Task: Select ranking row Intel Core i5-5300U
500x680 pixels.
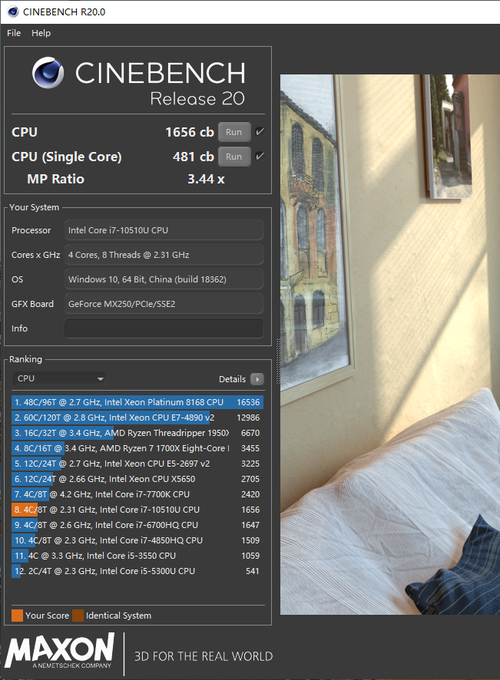Action: coord(137,571)
